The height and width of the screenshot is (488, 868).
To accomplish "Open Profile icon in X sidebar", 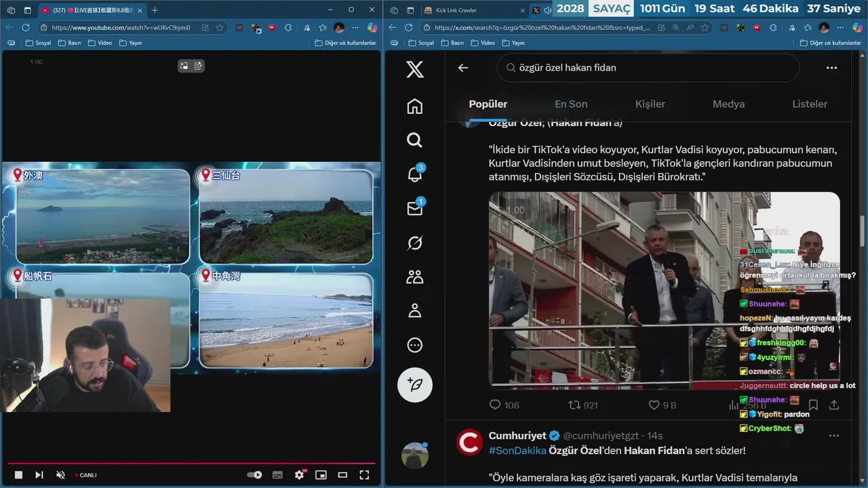I will [415, 310].
